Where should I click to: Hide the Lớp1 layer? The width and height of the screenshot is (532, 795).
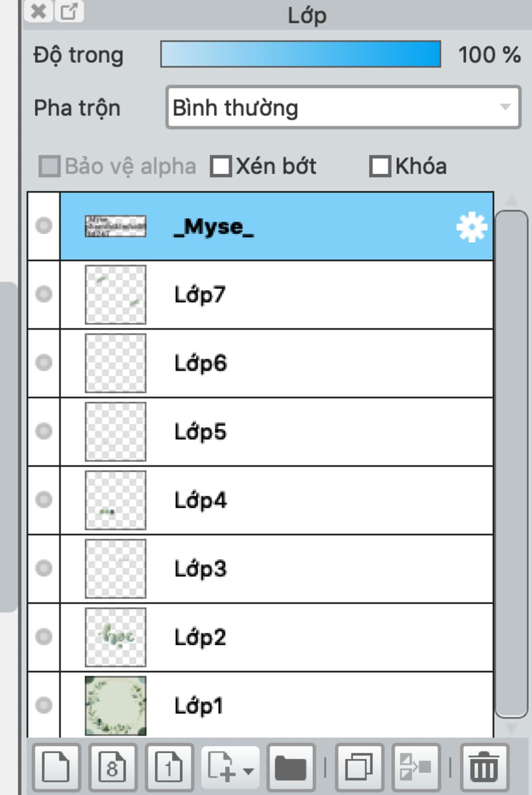pos(44,705)
